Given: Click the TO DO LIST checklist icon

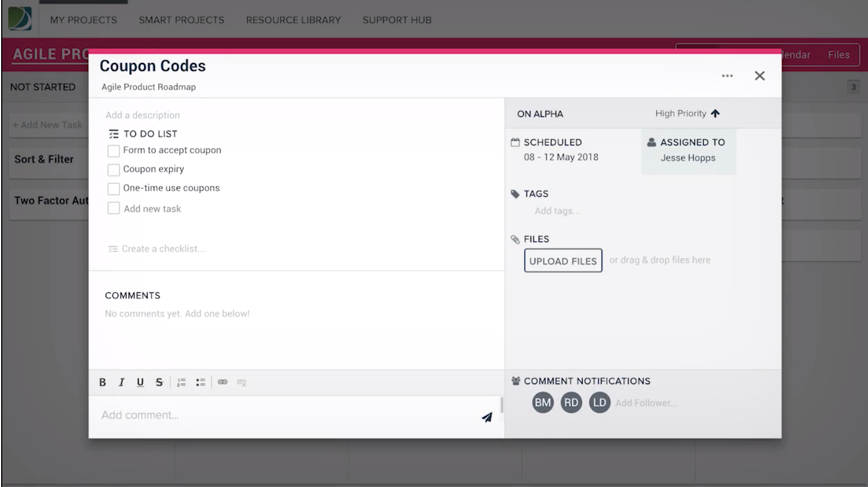Looking at the screenshot, I should pyautogui.click(x=114, y=134).
